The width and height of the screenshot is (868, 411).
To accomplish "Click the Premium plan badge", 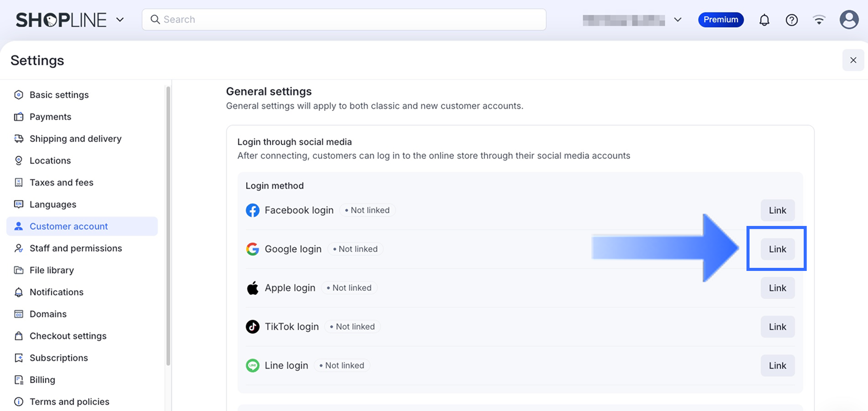I will point(720,20).
